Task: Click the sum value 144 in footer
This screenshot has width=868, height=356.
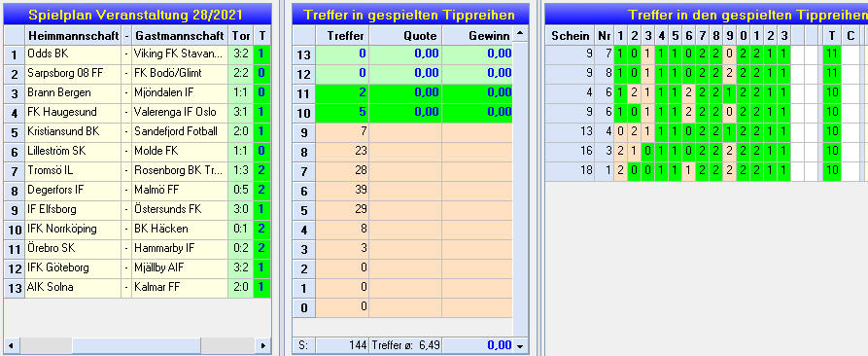Action: click(342, 345)
